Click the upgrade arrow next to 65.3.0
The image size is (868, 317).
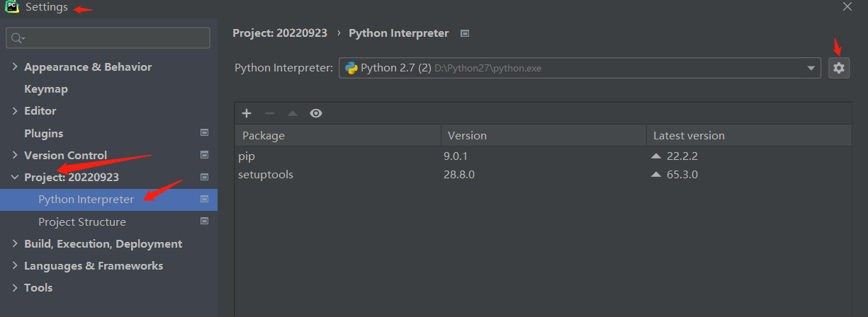pos(656,174)
